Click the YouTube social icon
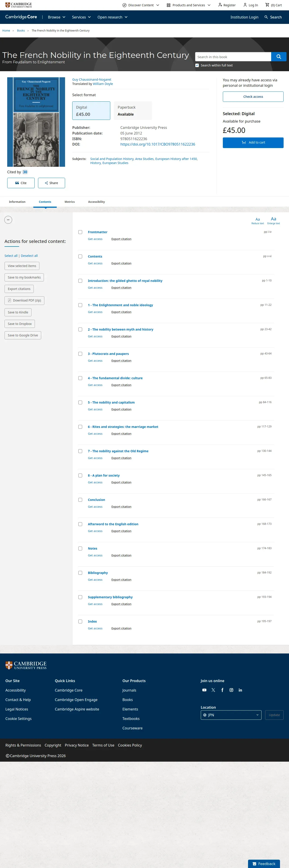Image resolution: width=289 pixels, height=868 pixels. (x=204, y=690)
